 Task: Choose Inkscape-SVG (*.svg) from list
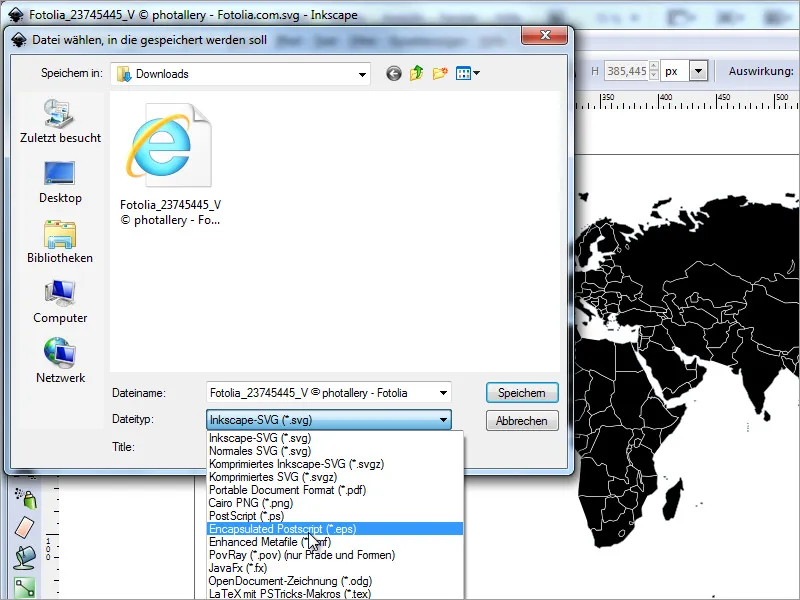tap(335, 438)
